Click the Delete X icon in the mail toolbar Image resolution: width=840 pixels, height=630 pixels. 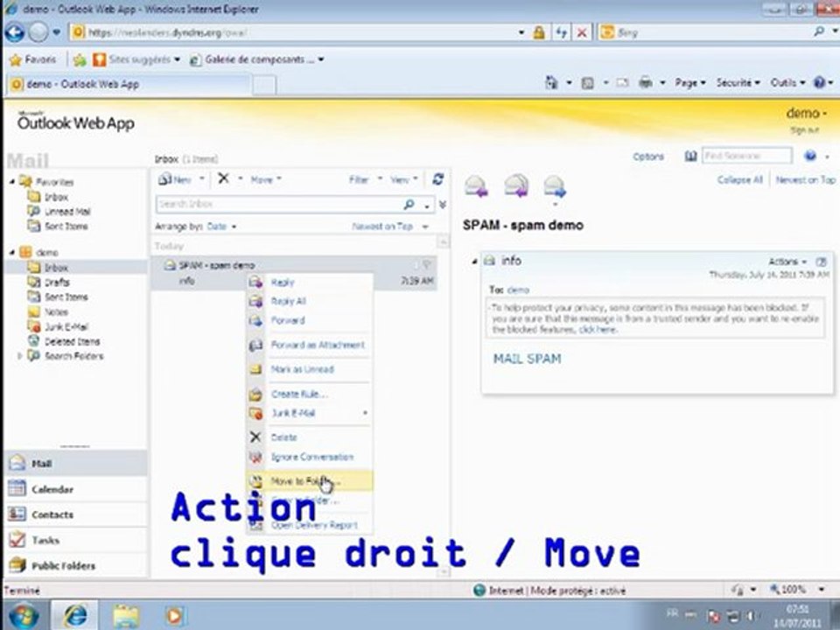[223, 178]
